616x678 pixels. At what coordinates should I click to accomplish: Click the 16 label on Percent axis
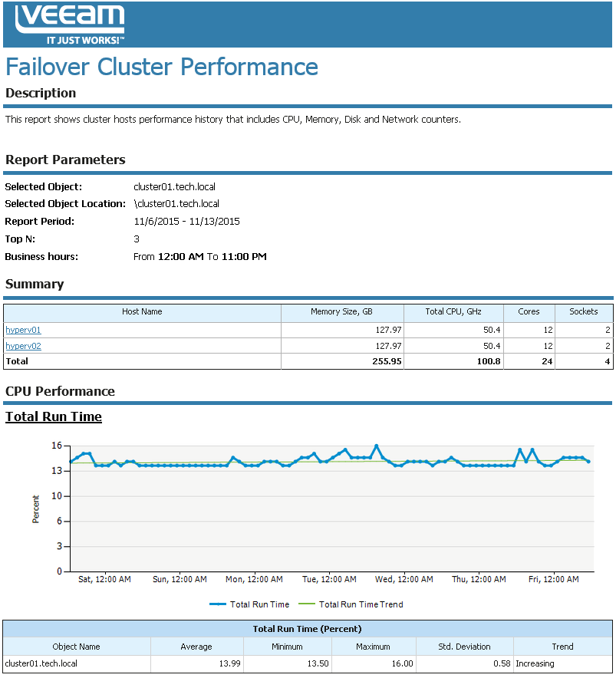tap(57, 446)
